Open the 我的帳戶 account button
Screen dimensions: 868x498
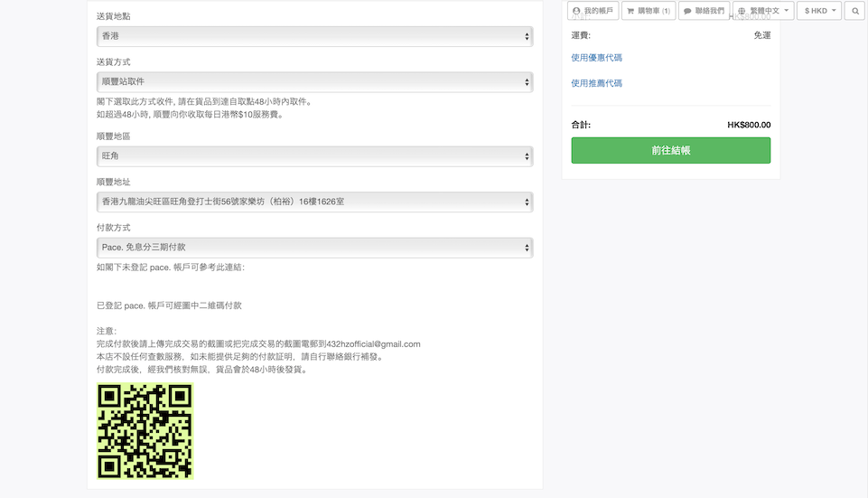tap(593, 11)
